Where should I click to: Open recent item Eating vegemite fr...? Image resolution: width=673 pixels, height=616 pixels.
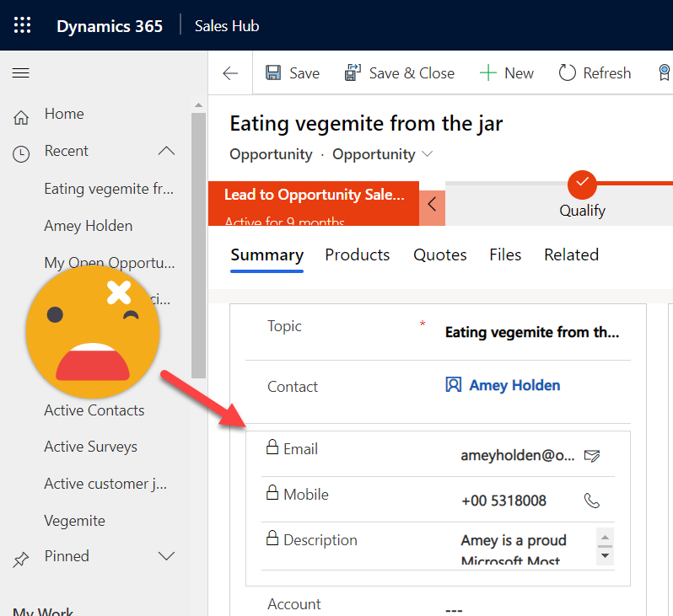tap(109, 189)
